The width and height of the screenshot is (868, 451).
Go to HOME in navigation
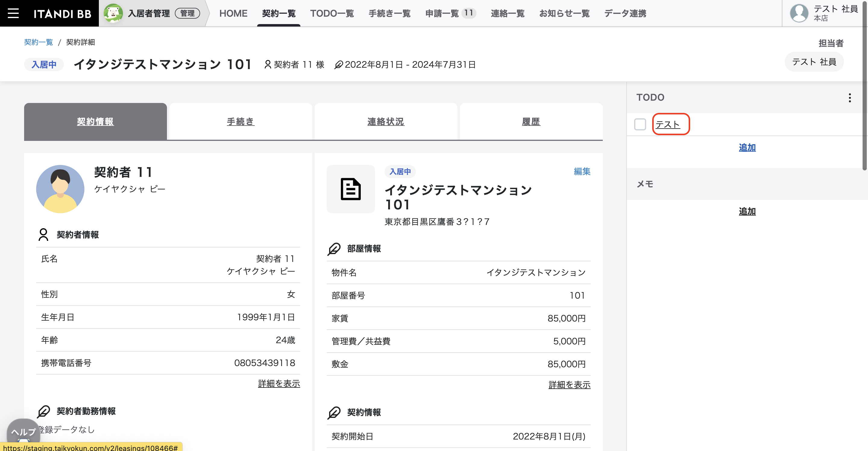233,14
